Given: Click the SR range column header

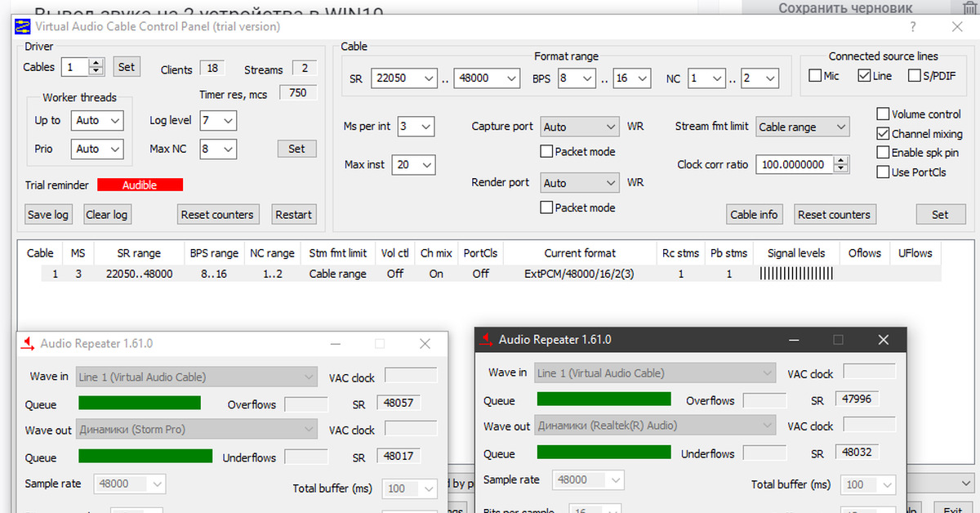Looking at the screenshot, I should [x=138, y=253].
